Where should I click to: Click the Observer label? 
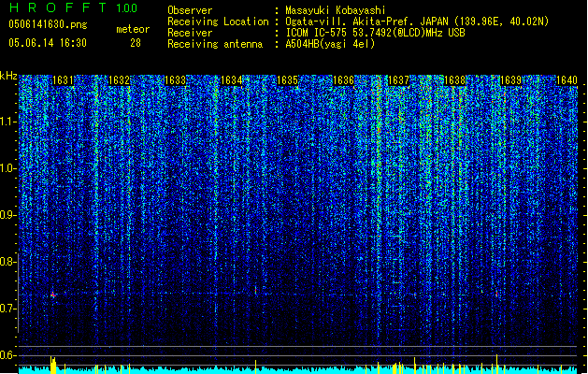point(190,10)
